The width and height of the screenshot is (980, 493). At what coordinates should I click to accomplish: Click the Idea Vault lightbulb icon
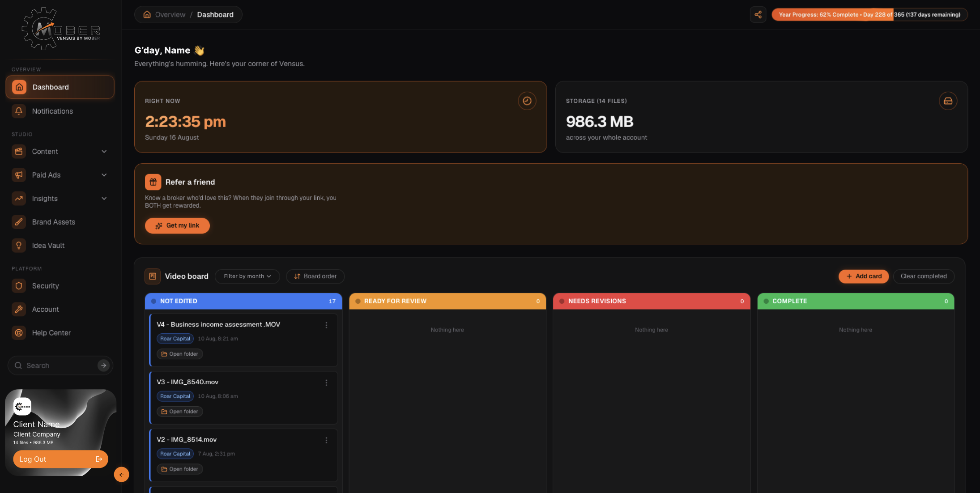click(19, 246)
